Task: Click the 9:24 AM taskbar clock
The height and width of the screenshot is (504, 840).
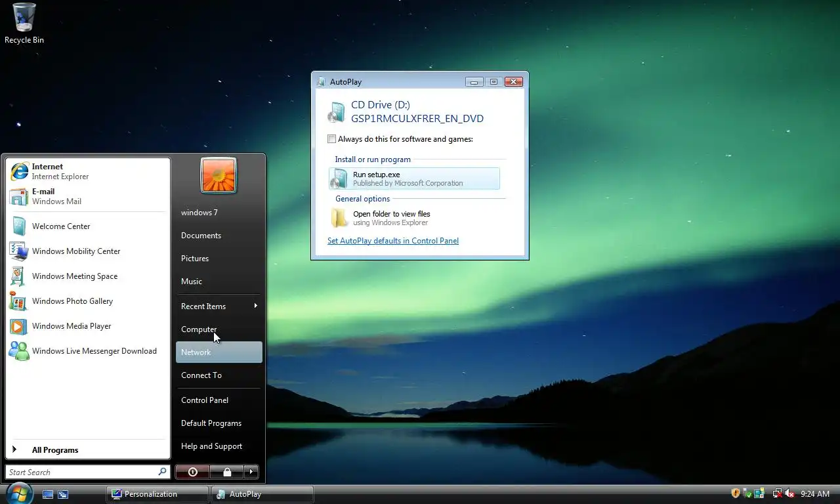Action: (815, 494)
